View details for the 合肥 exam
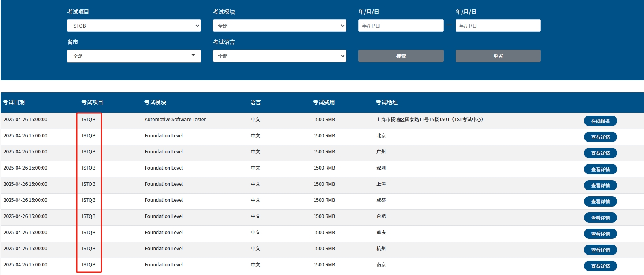The width and height of the screenshot is (644, 275). tap(600, 218)
